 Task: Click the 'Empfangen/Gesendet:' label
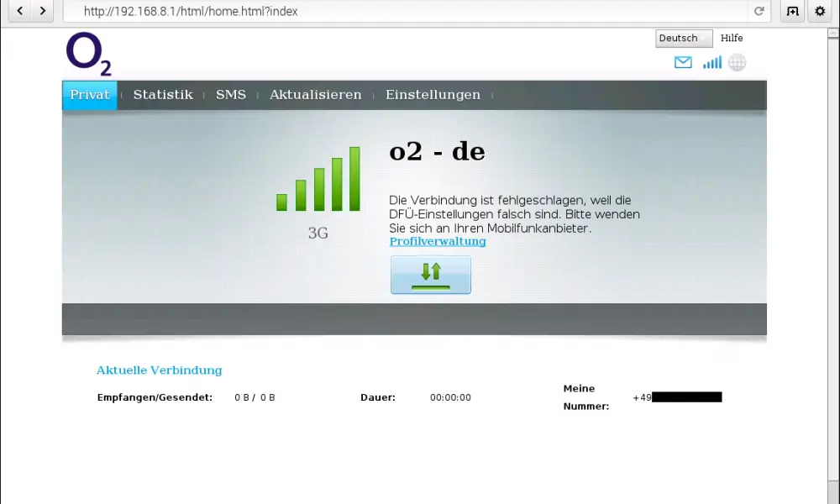click(x=155, y=397)
